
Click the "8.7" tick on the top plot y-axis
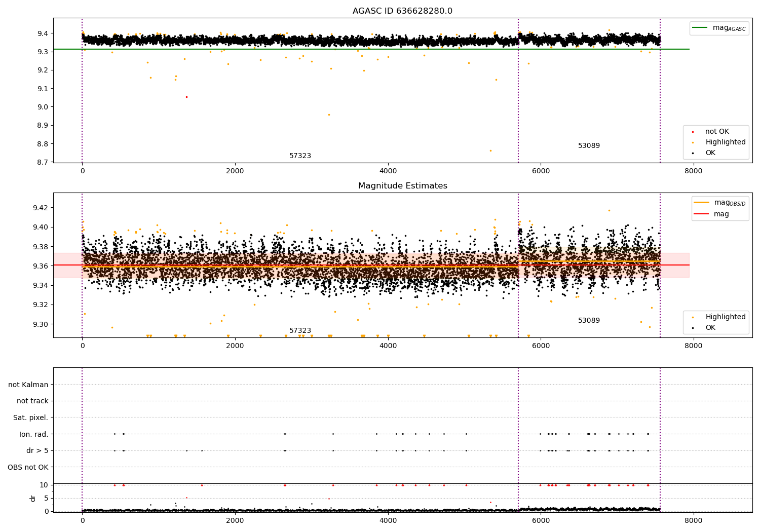[x=43, y=163]
